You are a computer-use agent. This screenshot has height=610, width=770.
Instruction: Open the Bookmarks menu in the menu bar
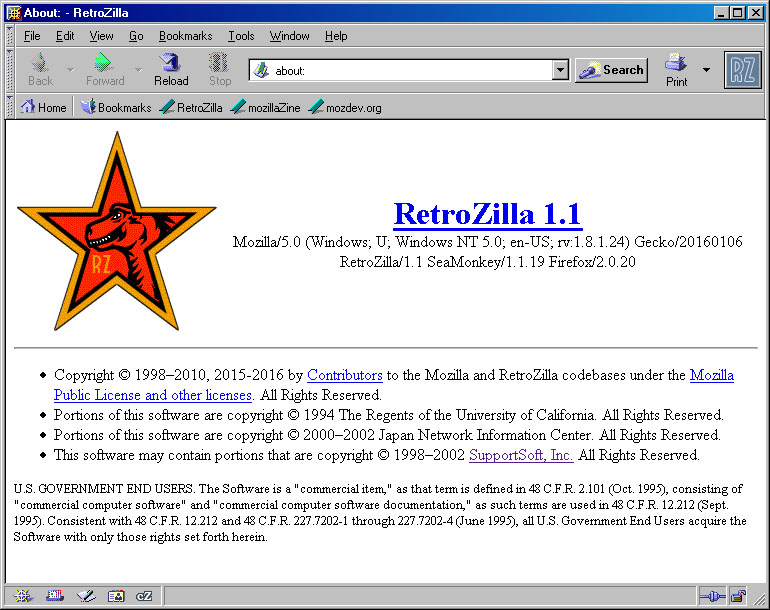pyautogui.click(x=185, y=36)
